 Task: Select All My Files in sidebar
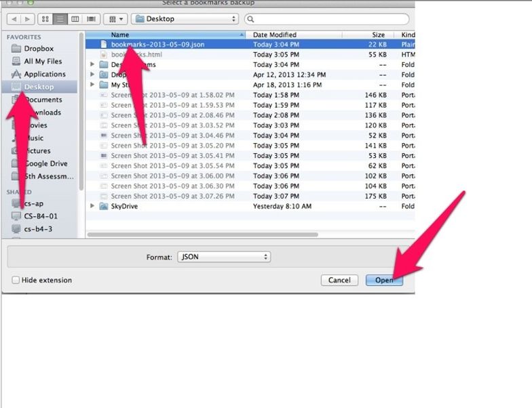tap(43, 61)
